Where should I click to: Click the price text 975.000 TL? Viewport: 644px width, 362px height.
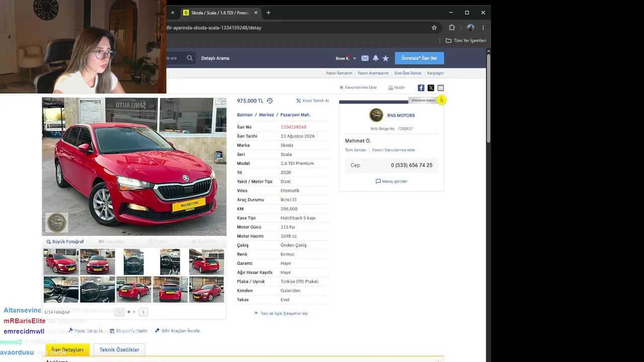[x=250, y=101]
